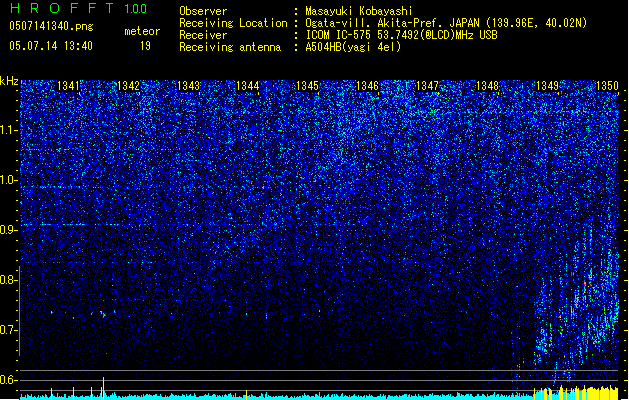629x400 pixels.
Task: Click the HROFFT 1.0.0 title text
Action: coord(78,8)
